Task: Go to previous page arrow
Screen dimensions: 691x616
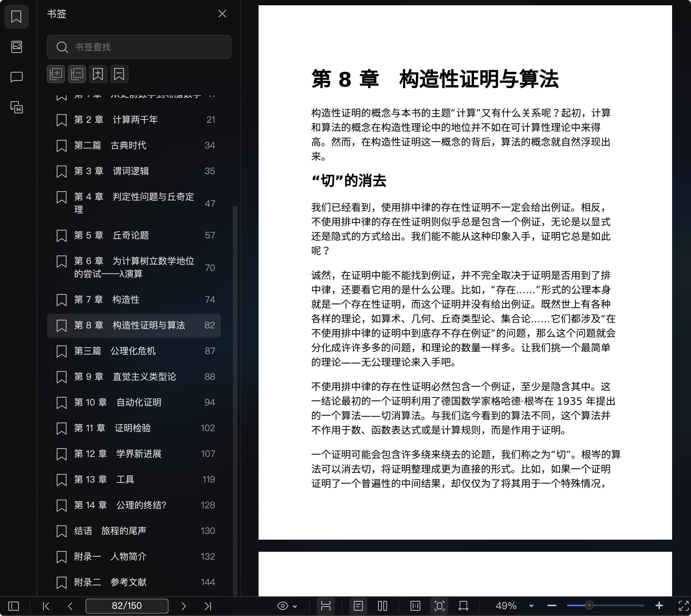Action: (70, 606)
